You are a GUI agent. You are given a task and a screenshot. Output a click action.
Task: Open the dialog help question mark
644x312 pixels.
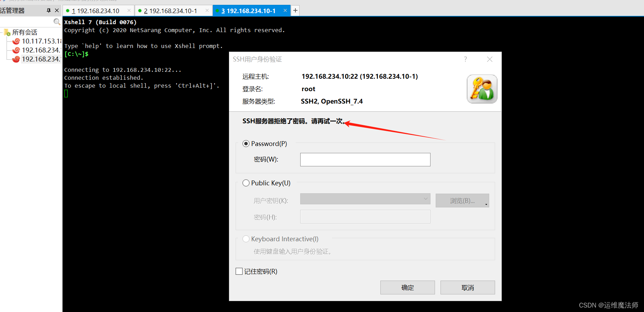pos(465,59)
